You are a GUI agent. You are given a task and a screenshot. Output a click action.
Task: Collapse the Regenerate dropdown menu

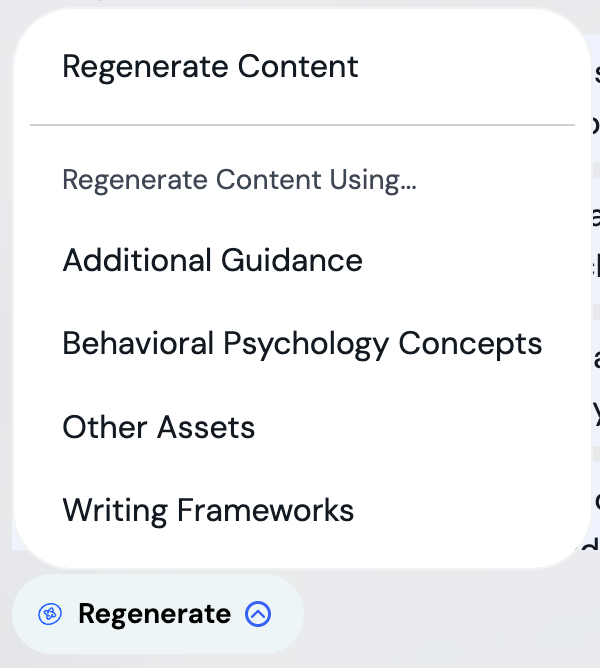coord(258,614)
